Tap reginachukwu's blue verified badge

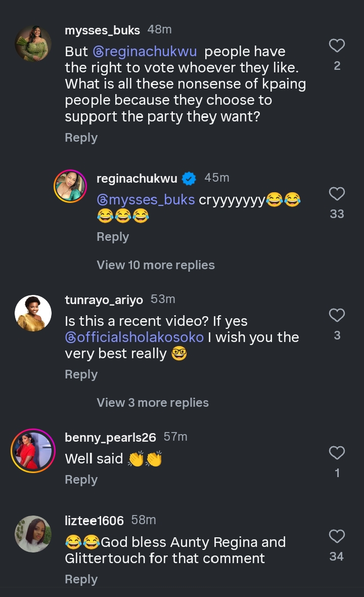pyautogui.click(x=189, y=179)
